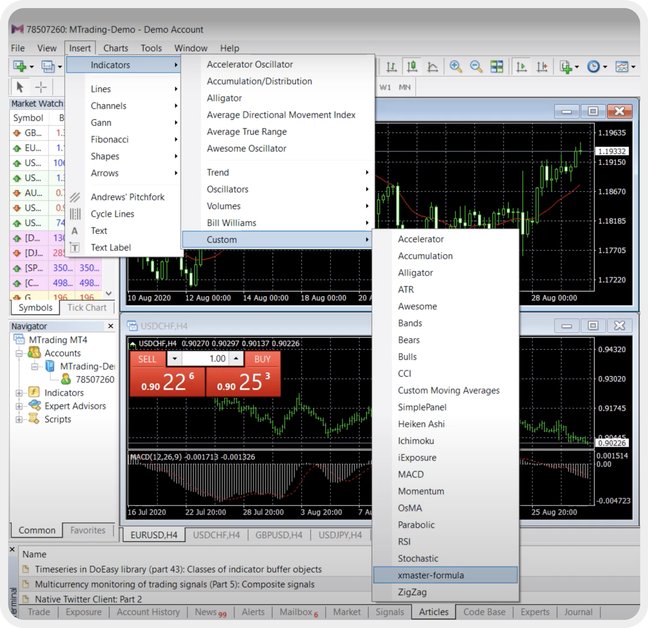Switch chart to candlesticks icon

coord(412,67)
